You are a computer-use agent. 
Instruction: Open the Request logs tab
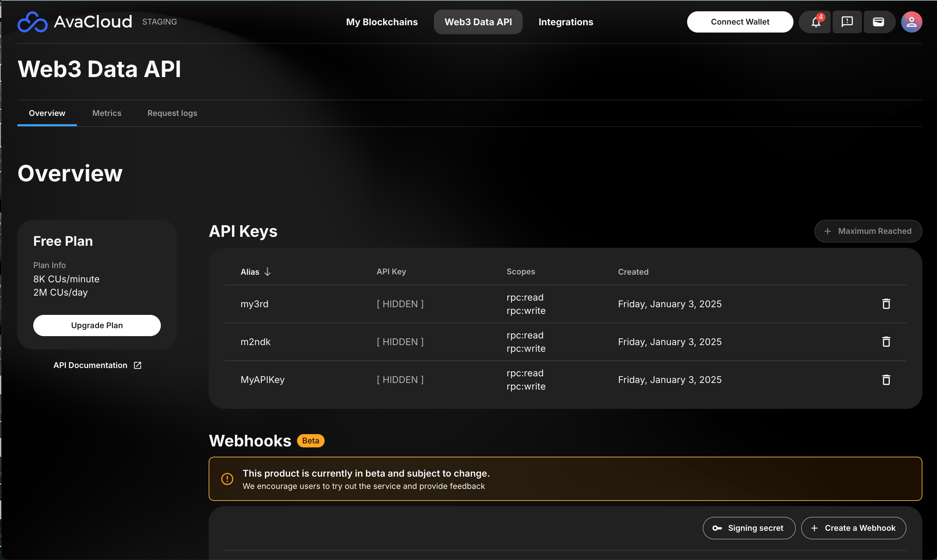point(172,113)
